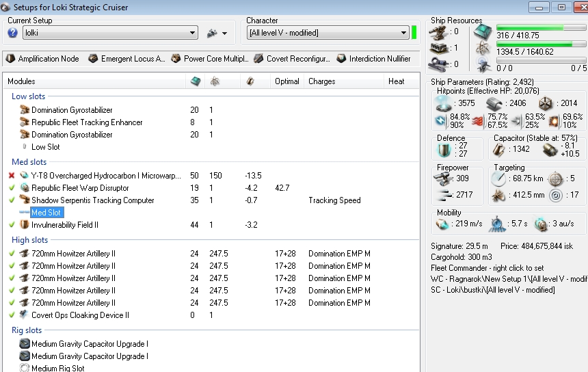The image size is (588, 372).
Task: Select the Amplification Node subsystem
Action: pos(42,59)
